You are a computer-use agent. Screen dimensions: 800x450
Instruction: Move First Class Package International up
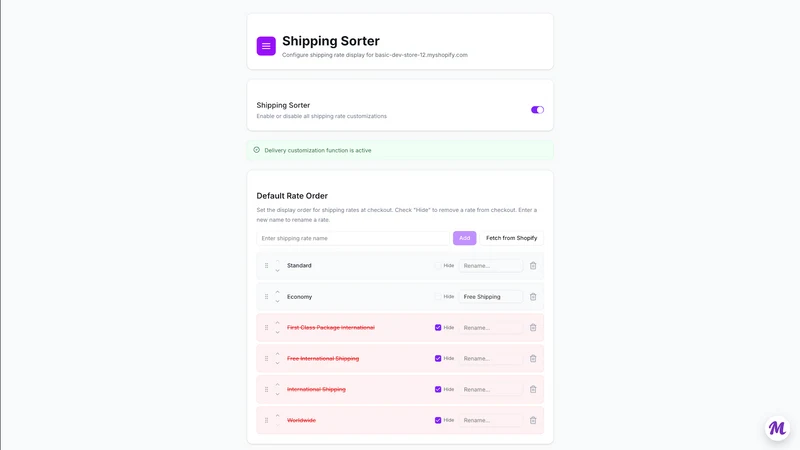click(278, 323)
